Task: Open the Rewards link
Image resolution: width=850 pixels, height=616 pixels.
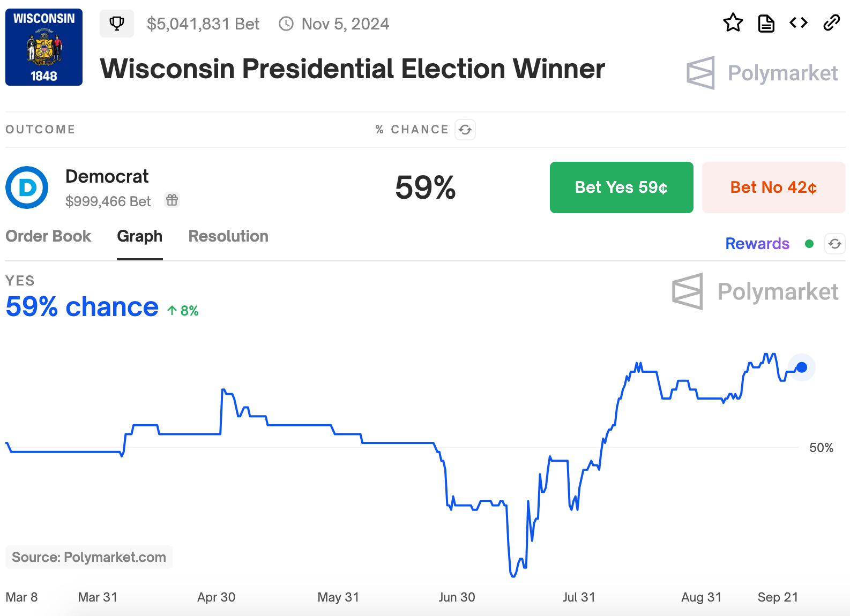Action: [757, 244]
